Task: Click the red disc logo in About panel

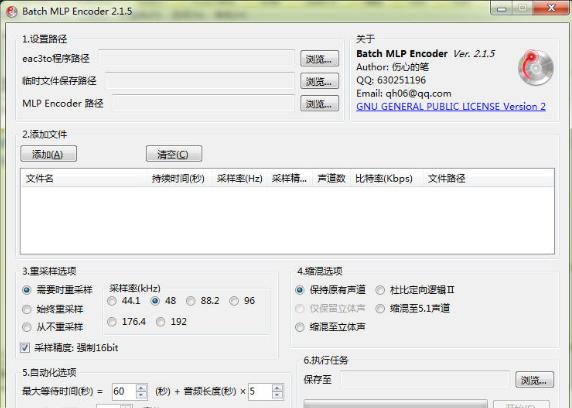Action: [x=536, y=68]
